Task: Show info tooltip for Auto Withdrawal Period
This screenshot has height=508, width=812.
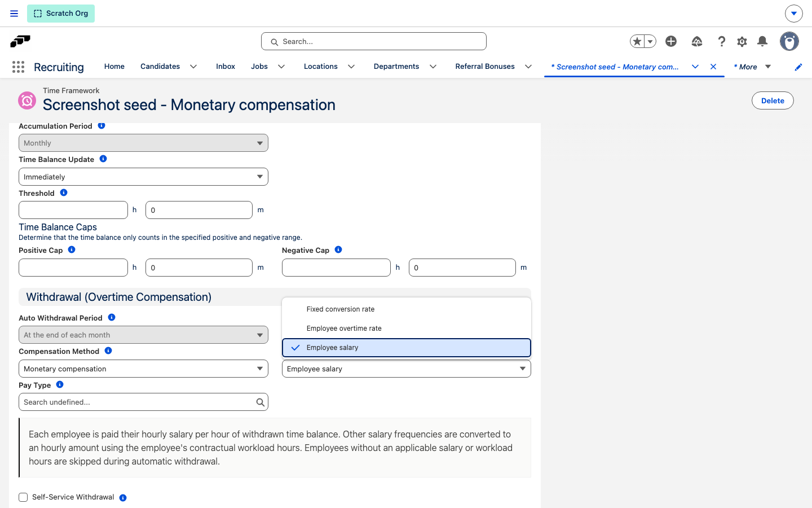Action: pos(112,317)
